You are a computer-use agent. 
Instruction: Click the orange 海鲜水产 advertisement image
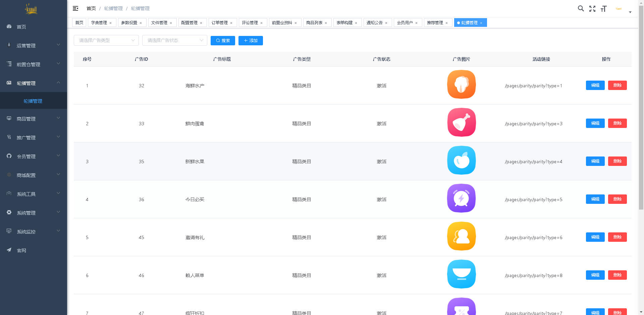(x=461, y=85)
